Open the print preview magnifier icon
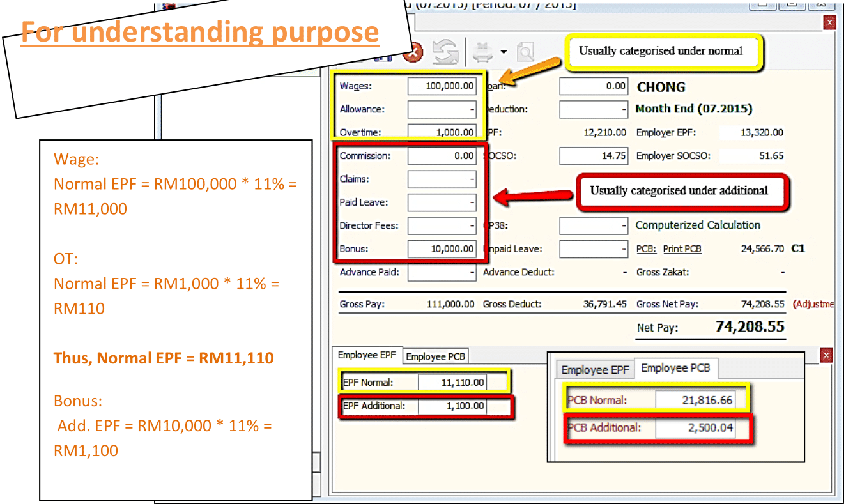The image size is (846, 504). coord(525,52)
